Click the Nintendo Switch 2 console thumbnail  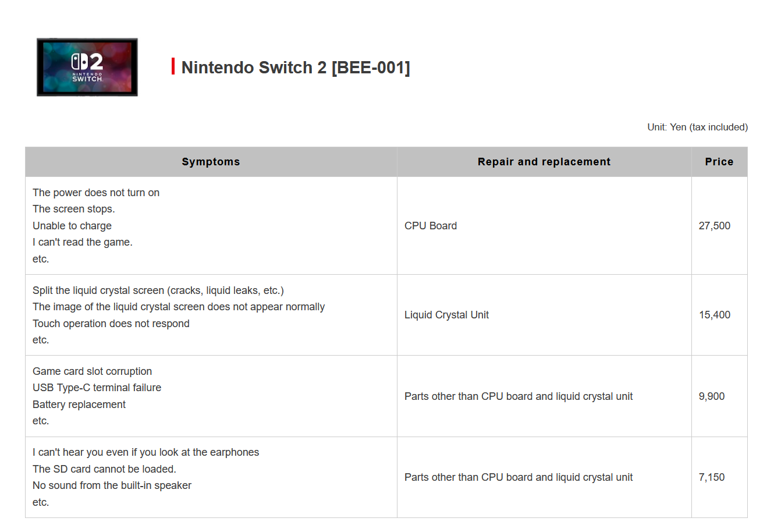pyautogui.click(x=87, y=68)
